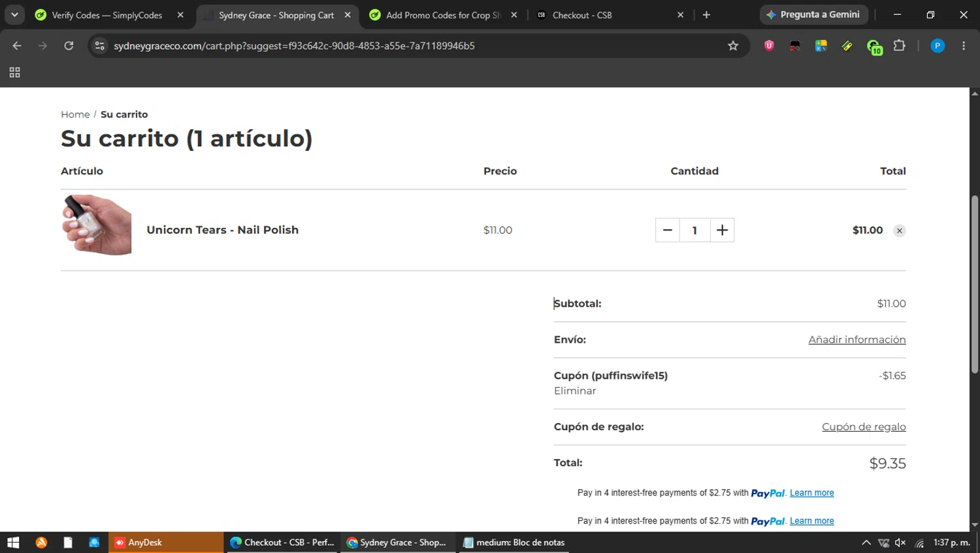
Task: Open the orange circular taskbar icon
Action: pyautogui.click(x=41, y=543)
